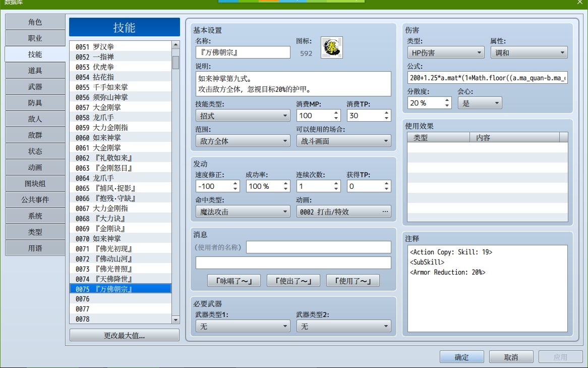Increase the 消费MP value
This screenshot has width=588, height=368.
336,113
